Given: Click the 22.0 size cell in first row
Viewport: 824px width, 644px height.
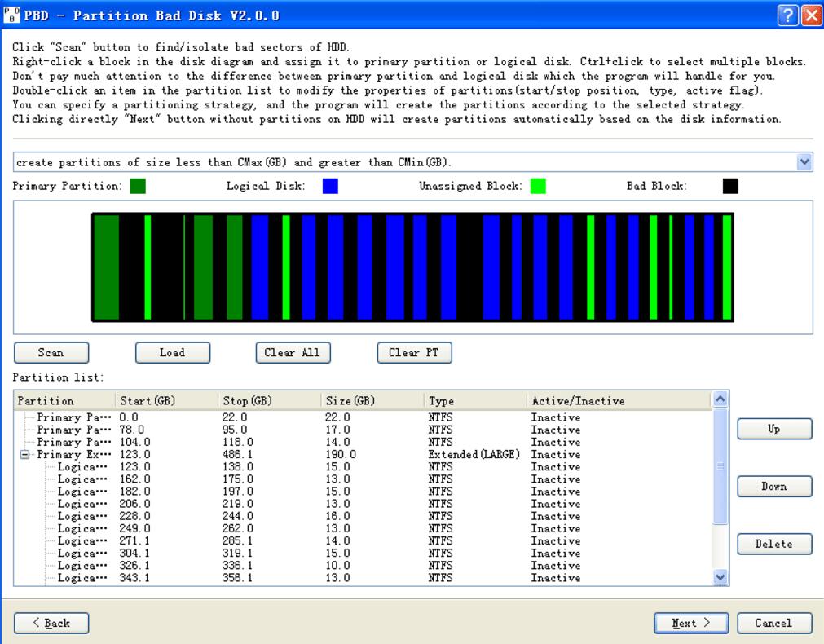Looking at the screenshot, I should click(337, 417).
